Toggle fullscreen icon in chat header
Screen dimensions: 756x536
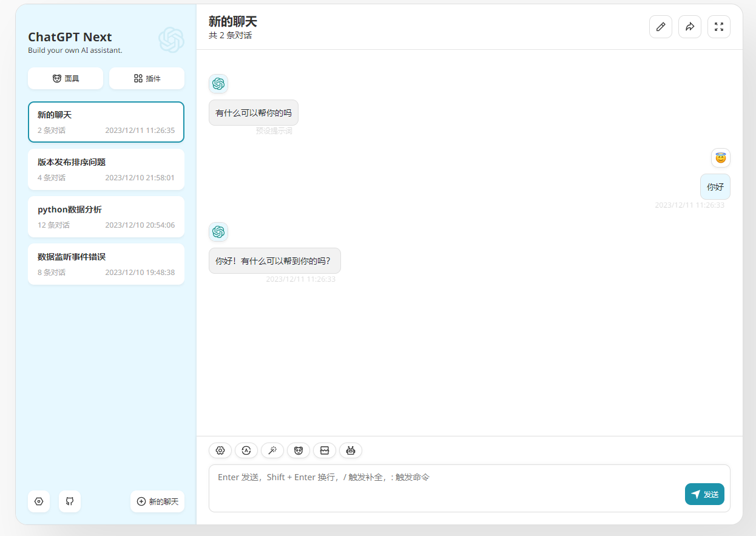click(x=719, y=27)
